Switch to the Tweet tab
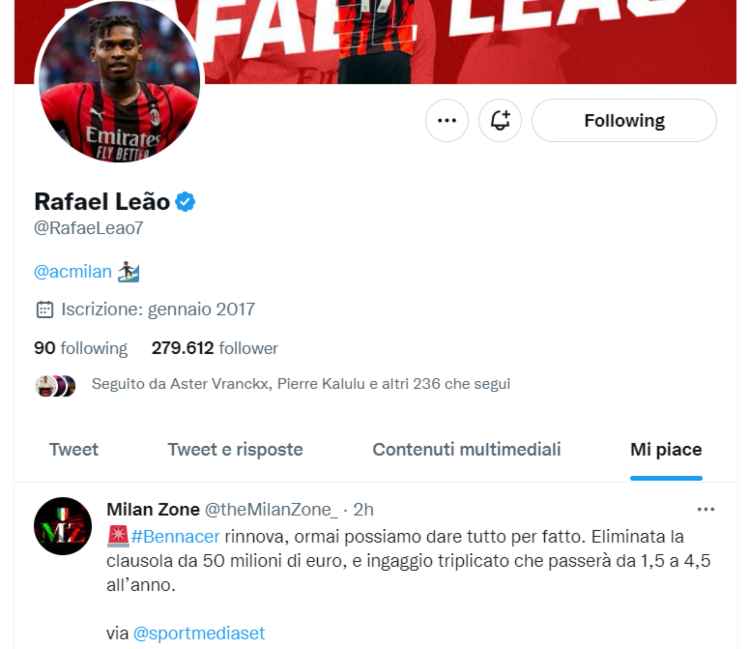750x649 pixels. click(74, 450)
